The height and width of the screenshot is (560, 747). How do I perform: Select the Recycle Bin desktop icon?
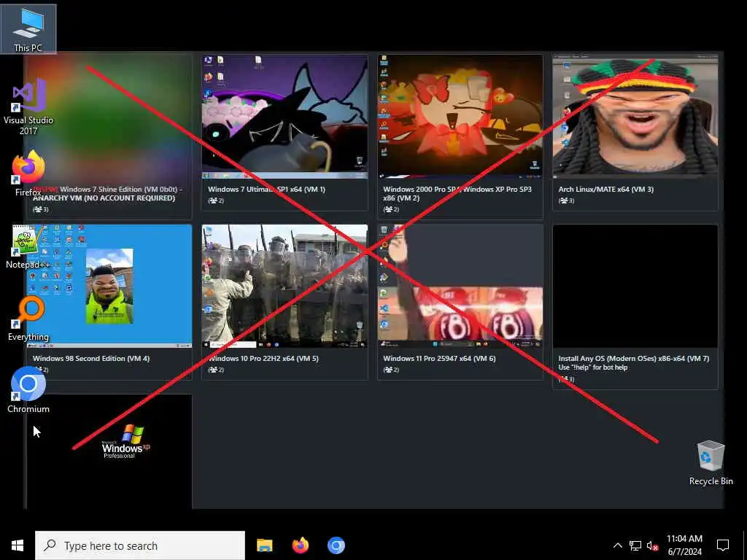point(711,463)
